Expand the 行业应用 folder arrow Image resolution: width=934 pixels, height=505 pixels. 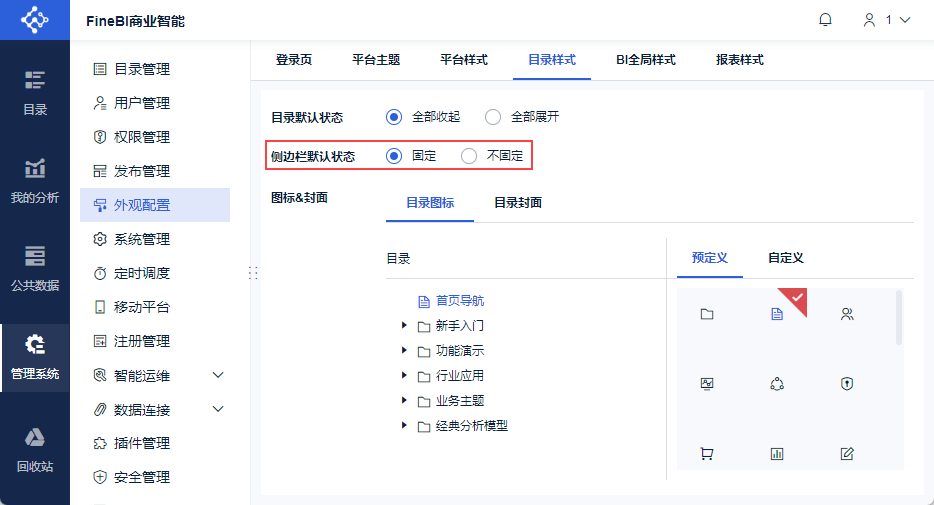pos(404,375)
